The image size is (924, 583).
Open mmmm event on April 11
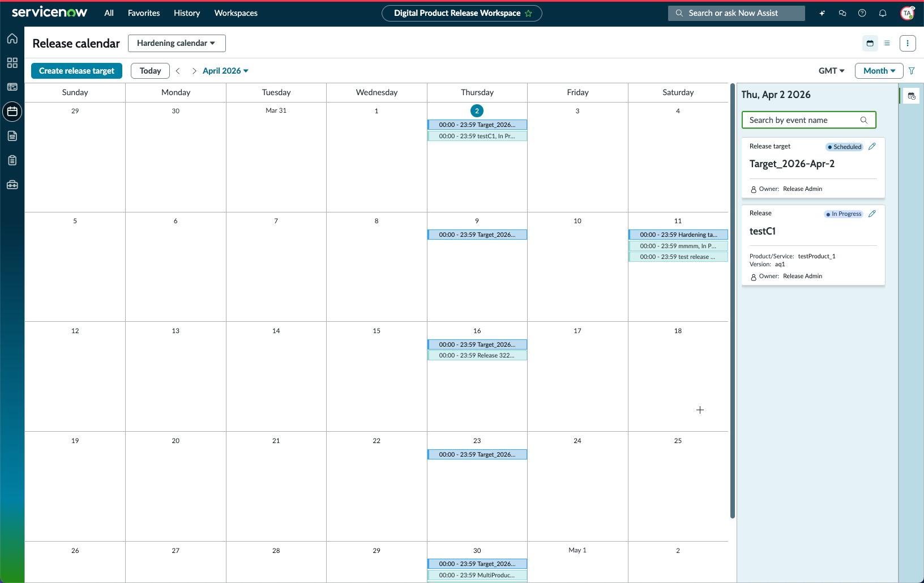coord(678,246)
